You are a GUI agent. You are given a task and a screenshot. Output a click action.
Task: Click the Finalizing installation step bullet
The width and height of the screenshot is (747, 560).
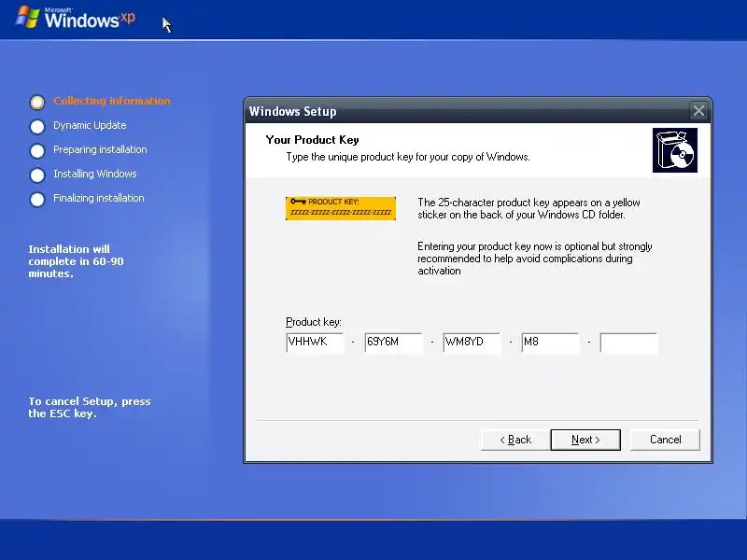tap(37, 199)
